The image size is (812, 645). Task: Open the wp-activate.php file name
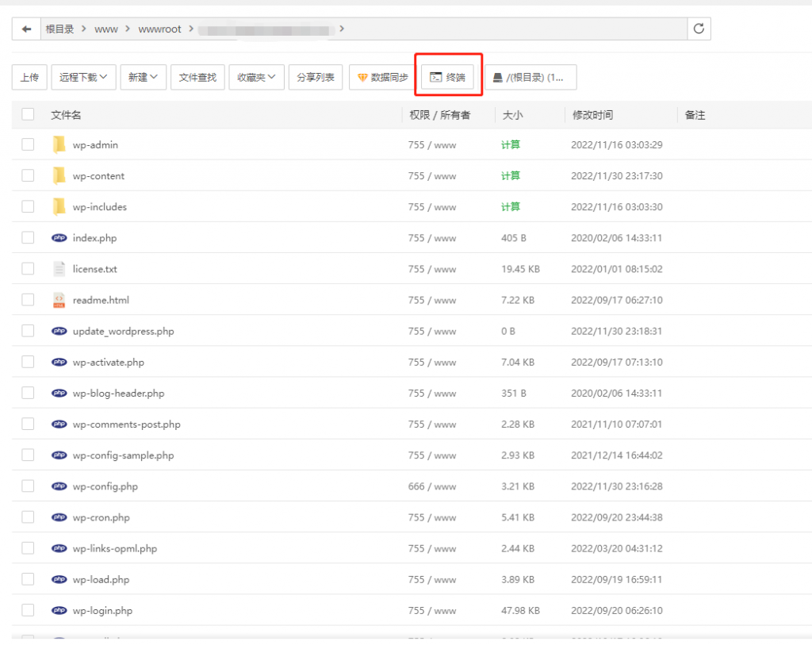pyautogui.click(x=108, y=362)
